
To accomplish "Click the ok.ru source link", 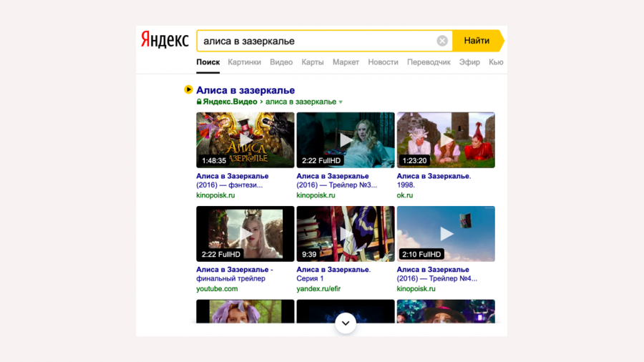I will (x=404, y=195).
